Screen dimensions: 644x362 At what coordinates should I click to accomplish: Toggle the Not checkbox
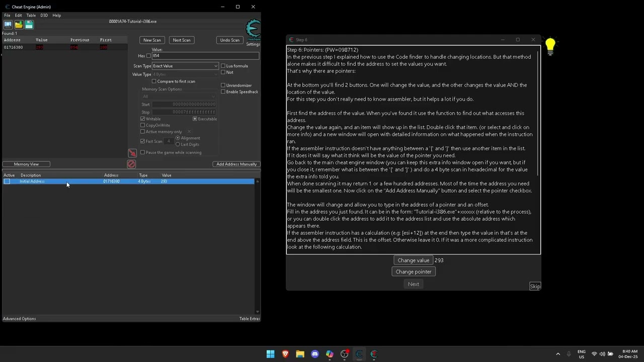point(223,72)
